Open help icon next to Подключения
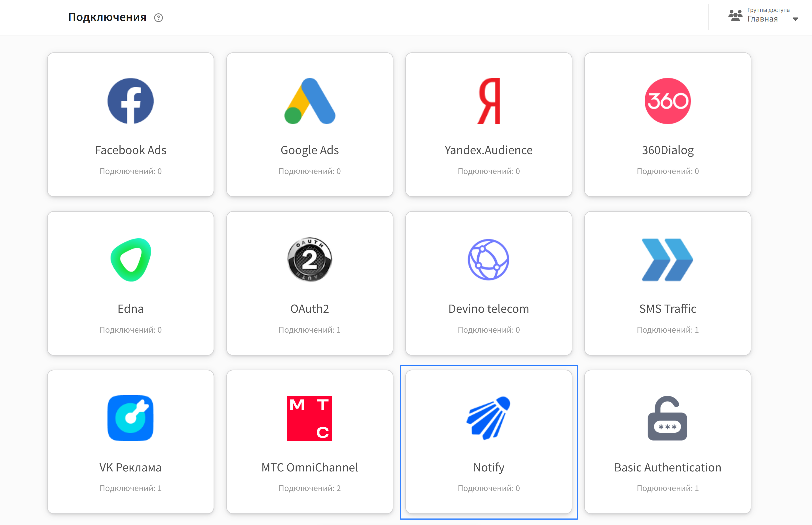812x525 pixels. 158,17
